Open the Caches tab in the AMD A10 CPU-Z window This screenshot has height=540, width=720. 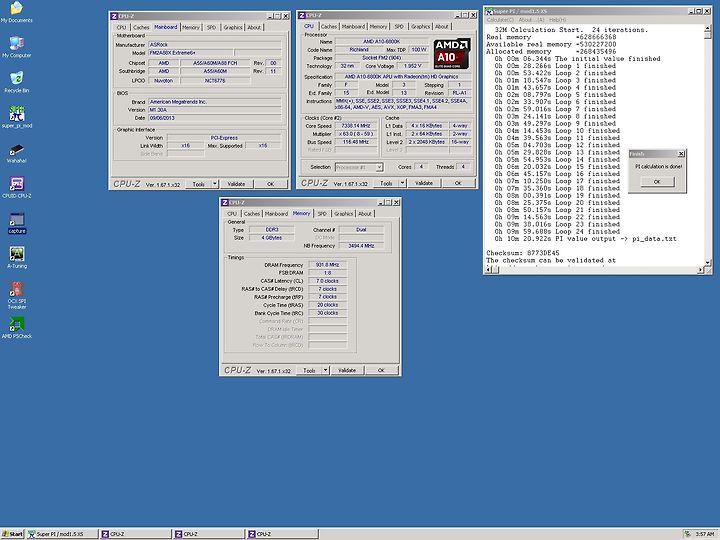[329, 27]
